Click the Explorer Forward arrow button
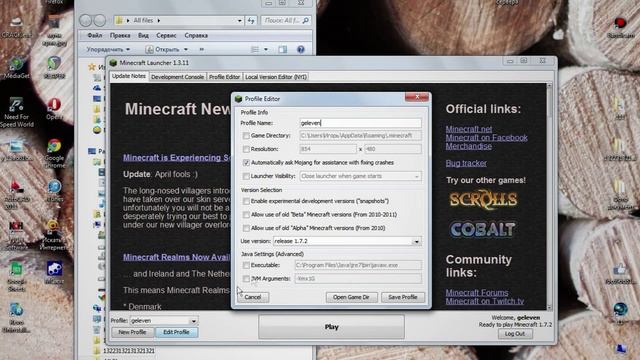Viewport: 640px width, 360px height. click(100, 20)
